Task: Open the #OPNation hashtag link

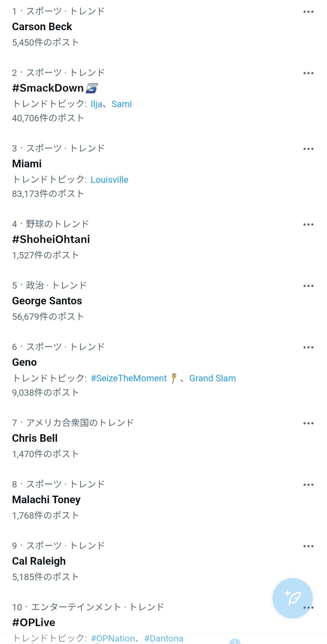Action: 113,638
